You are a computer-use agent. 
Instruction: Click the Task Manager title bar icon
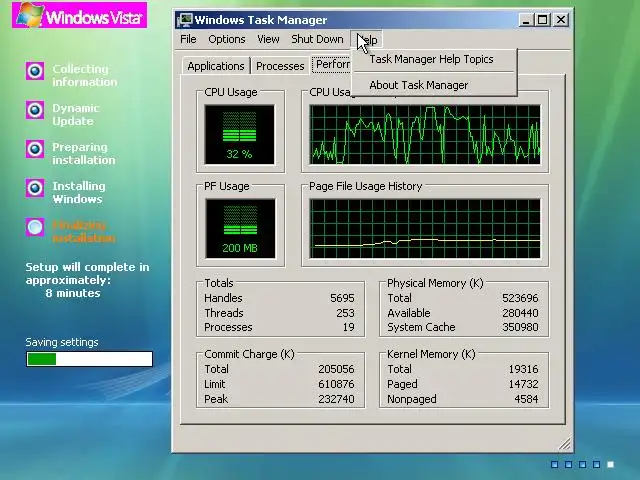(x=185, y=20)
